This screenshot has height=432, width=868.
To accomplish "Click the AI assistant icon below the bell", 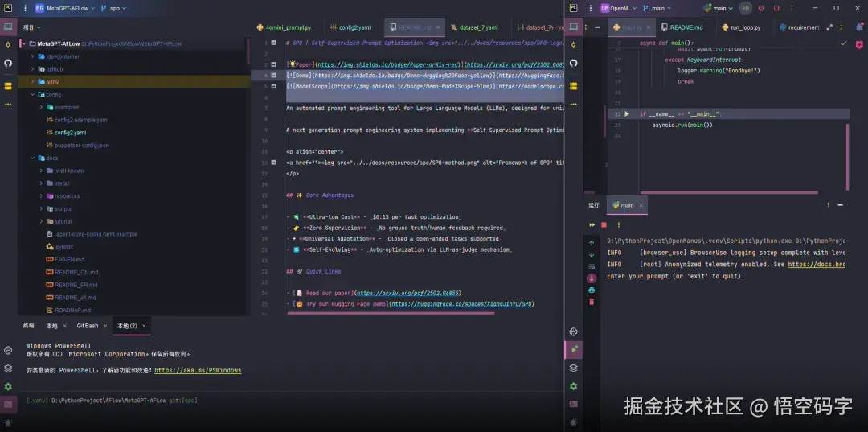I will [x=860, y=45].
